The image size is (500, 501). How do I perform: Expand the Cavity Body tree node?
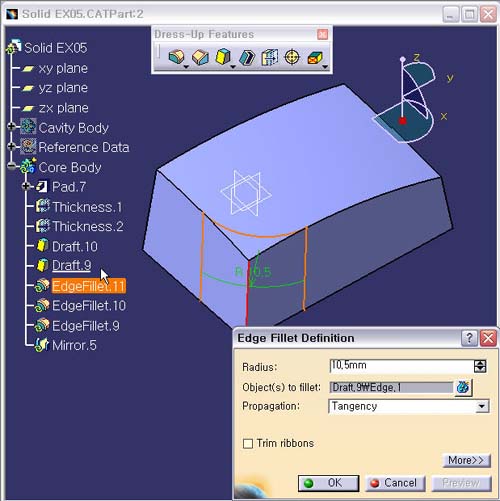(11, 127)
